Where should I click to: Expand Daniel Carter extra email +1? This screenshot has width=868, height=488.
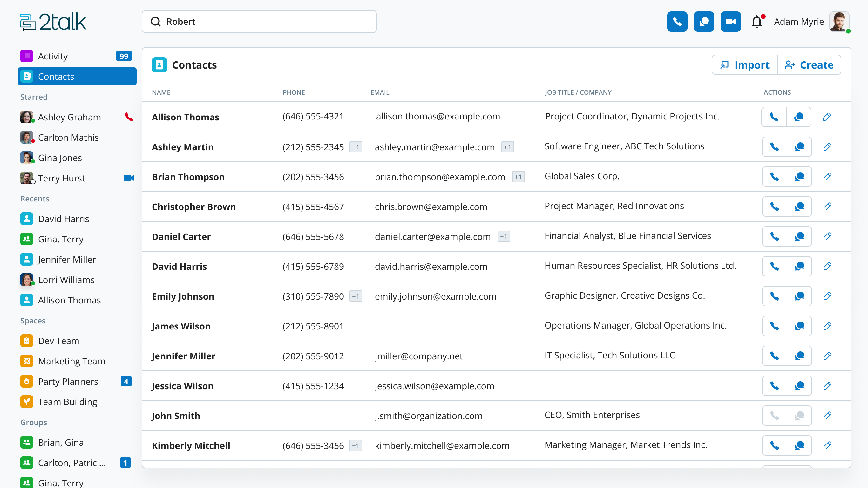(503, 236)
